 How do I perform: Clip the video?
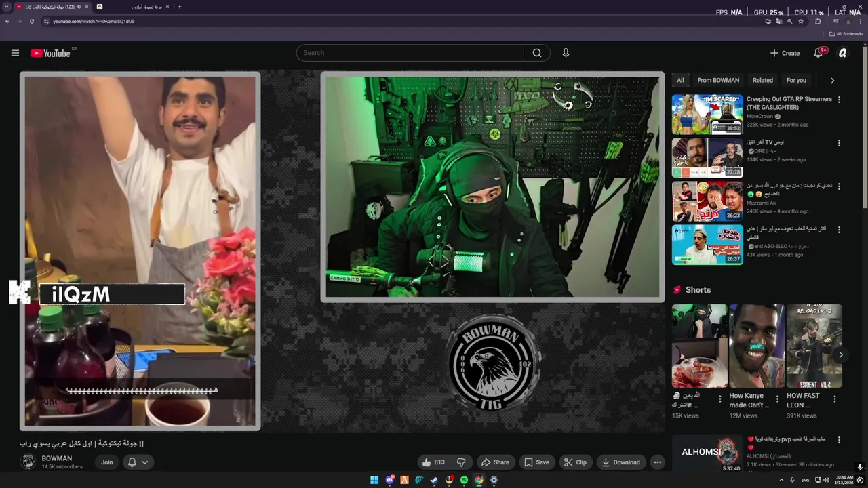575,462
